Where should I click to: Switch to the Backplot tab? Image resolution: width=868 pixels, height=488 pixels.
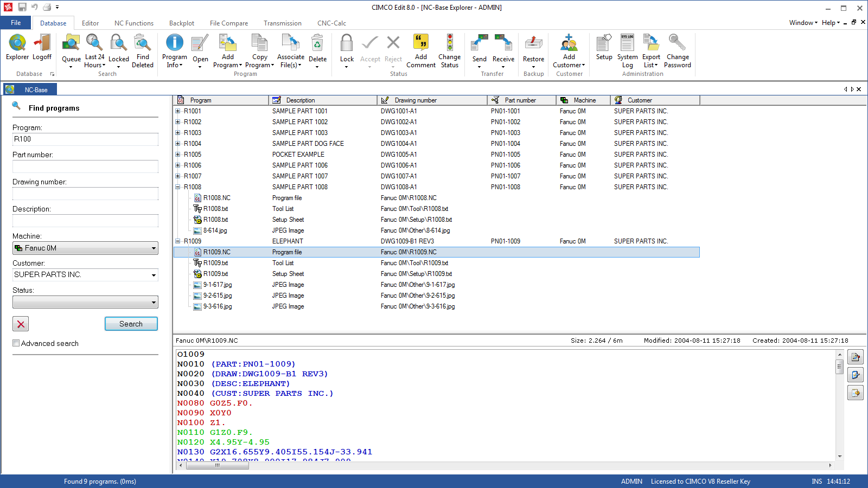tap(182, 23)
